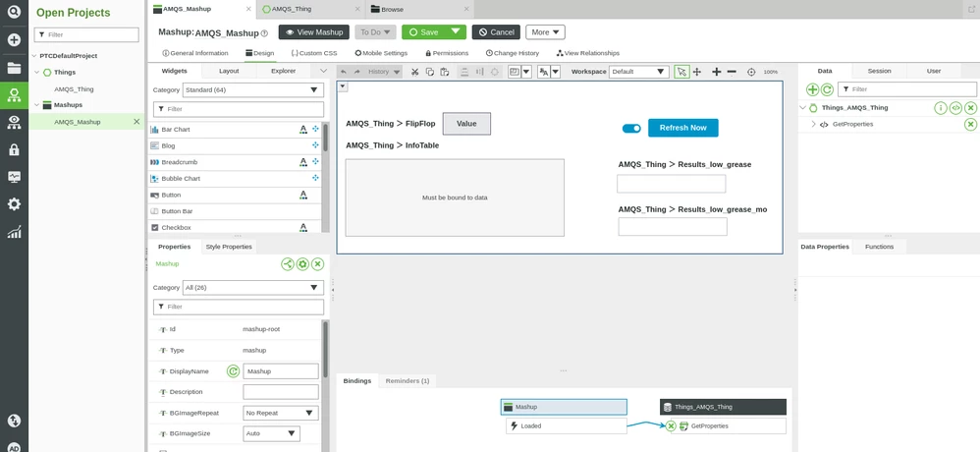Click the widgets list scrollbar

point(325,139)
